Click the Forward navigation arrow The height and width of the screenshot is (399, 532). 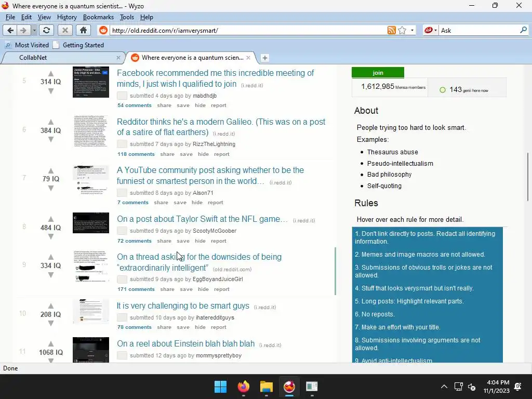pyautogui.click(x=23, y=31)
